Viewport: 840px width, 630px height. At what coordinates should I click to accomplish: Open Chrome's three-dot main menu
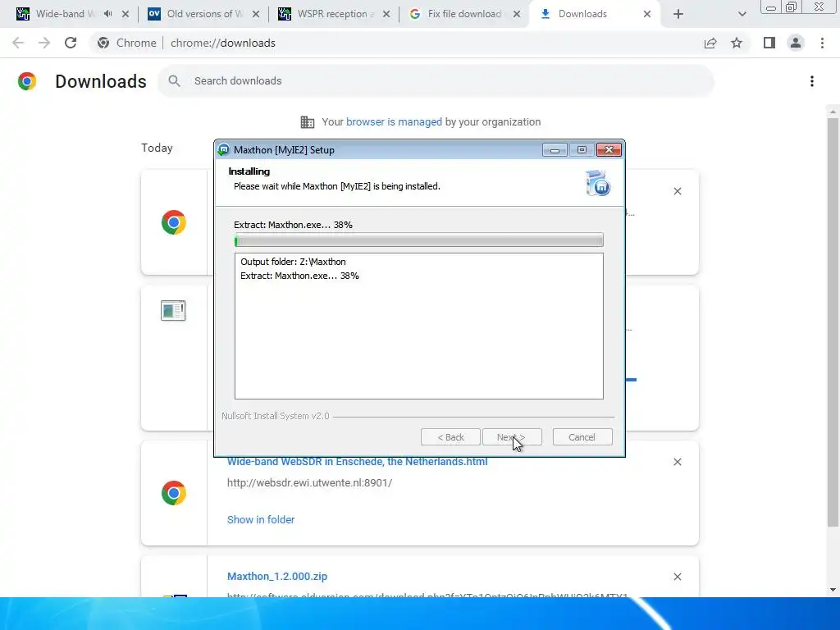tap(822, 43)
